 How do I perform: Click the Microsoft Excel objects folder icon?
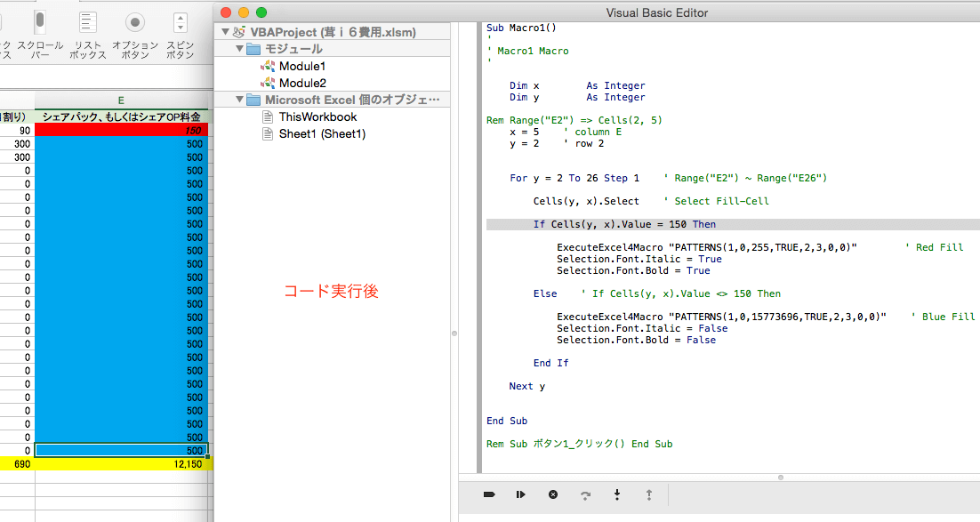pyautogui.click(x=253, y=100)
